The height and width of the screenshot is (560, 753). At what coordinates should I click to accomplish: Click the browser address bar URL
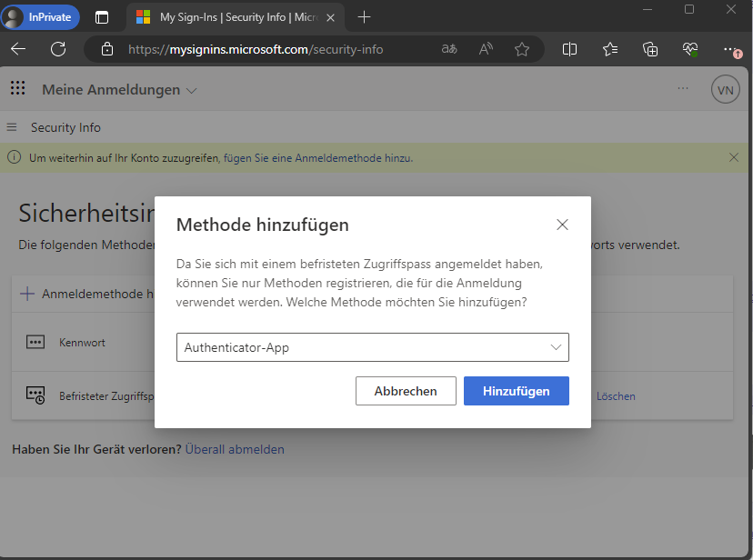coord(256,49)
